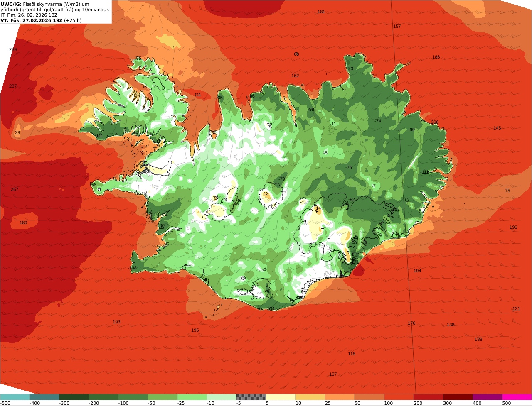Click the 118 value in the southern sea
532x406 pixels.
point(352,354)
